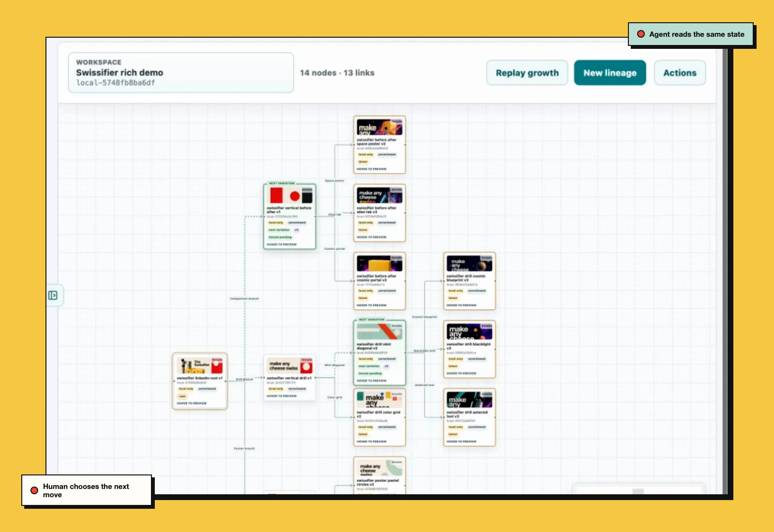Click the '14 nodes · 13 links' count
The image size is (774, 532).
pos(337,73)
